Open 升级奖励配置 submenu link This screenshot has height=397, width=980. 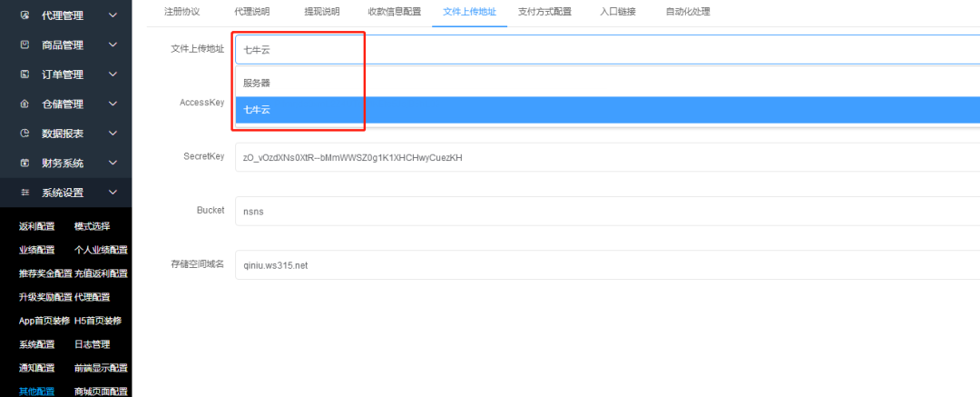pyautogui.click(x=45, y=297)
